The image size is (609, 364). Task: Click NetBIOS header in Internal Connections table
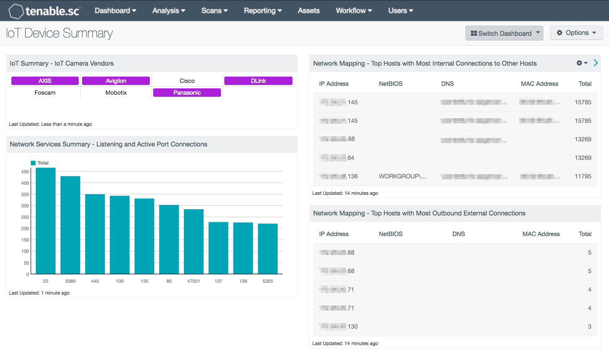click(391, 84)
